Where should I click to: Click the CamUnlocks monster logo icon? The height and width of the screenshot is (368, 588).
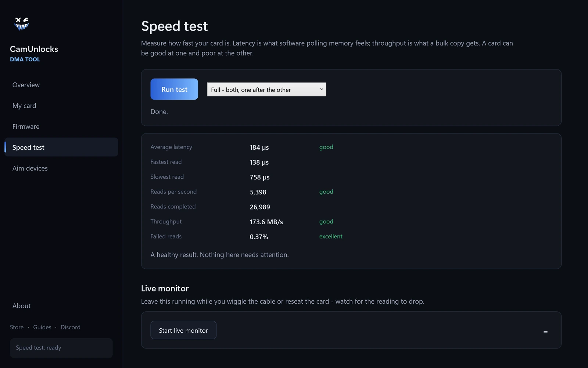21,24
